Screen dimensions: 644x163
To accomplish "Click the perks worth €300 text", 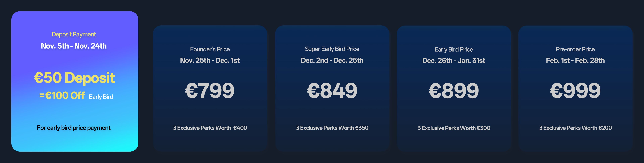I will pyautogui.click(x=453, y=128).
